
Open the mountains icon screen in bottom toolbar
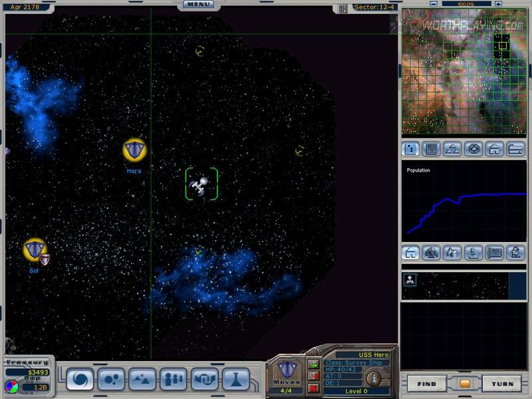coord(143,380)
